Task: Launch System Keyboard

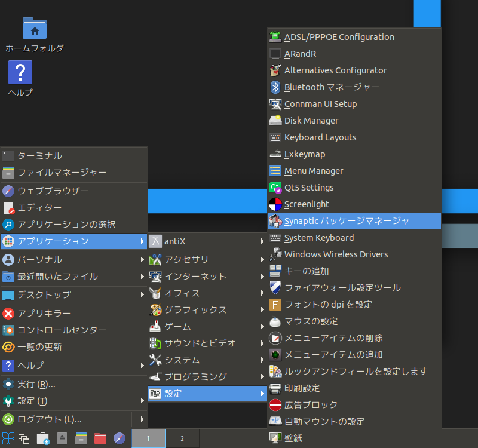Action: (354, 238)
